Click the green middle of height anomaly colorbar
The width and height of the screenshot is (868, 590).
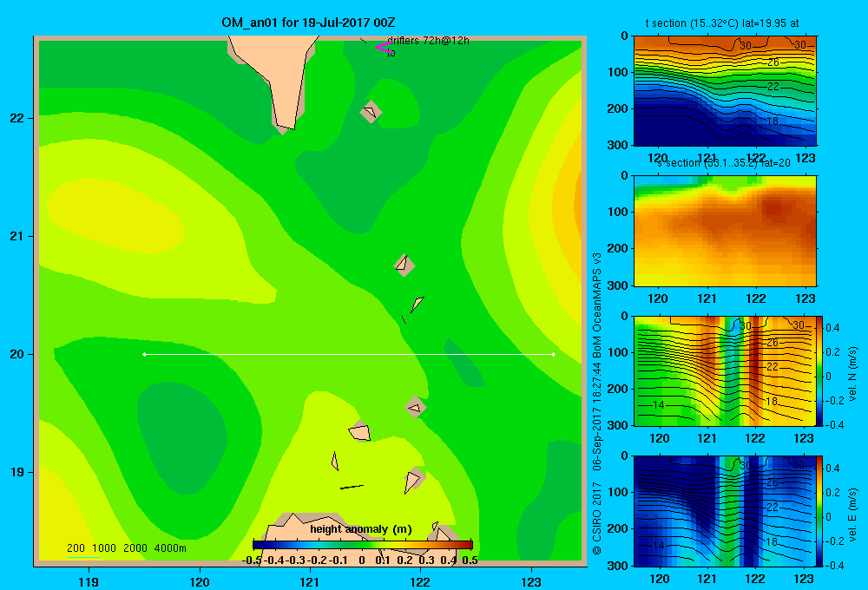(363, 545)
